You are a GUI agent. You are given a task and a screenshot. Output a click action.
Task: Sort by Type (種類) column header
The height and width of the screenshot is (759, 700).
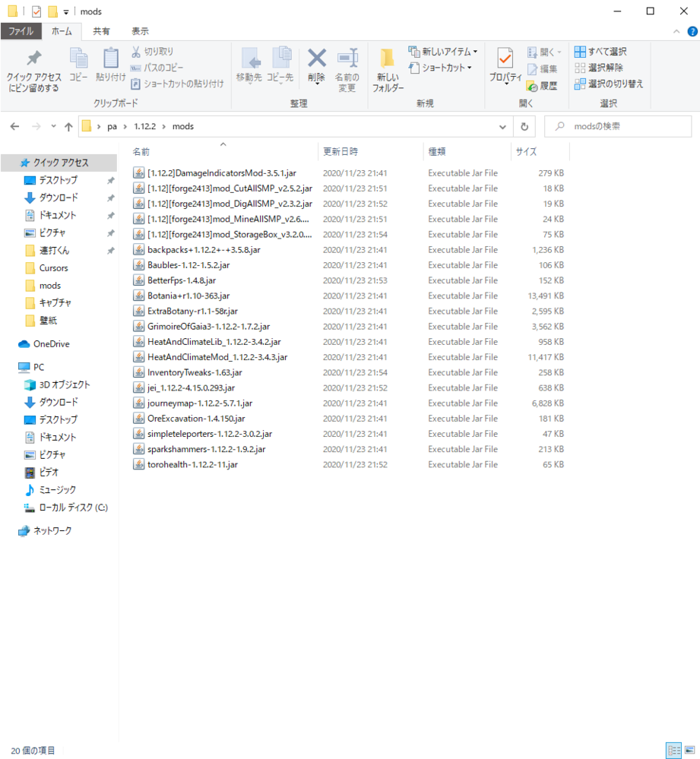point(467,152)
